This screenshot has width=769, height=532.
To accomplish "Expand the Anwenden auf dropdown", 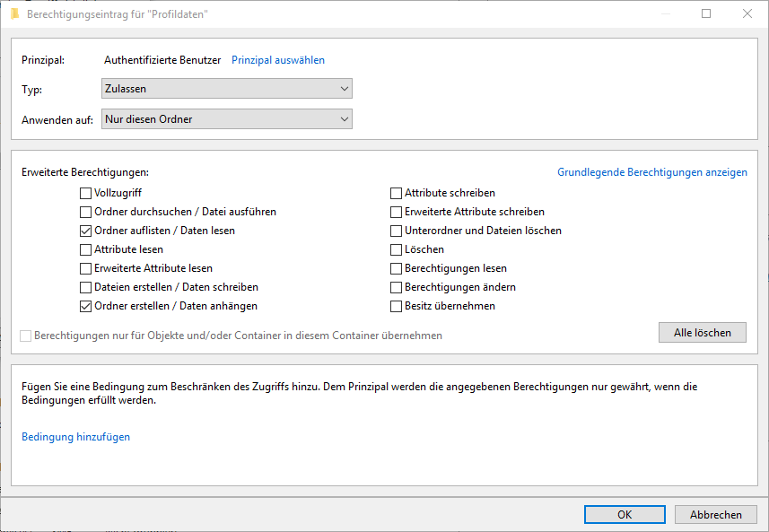I will point(226,119).
